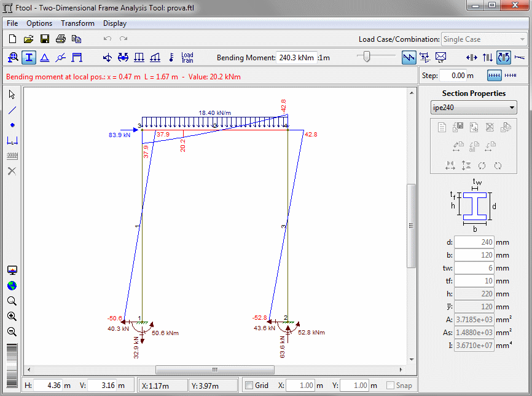Select the uniform distributed load icon
Viewport: 532px width, 396px height.
pyautogui.click(x=139, y=57)
